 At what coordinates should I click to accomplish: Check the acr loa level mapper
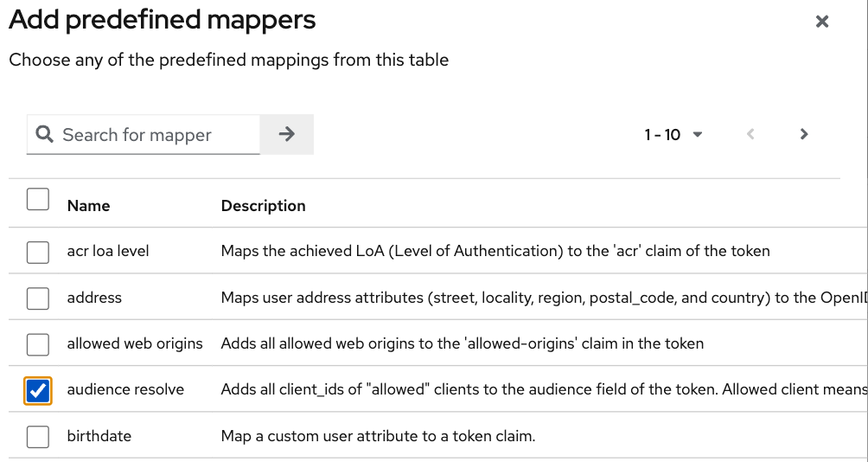(x=38, y=253)
